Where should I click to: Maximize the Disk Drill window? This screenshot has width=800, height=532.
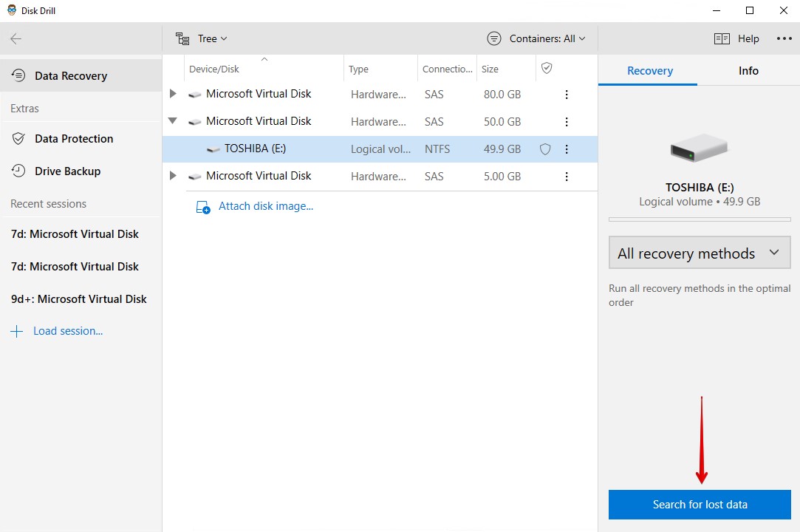[x=750, y=11]
